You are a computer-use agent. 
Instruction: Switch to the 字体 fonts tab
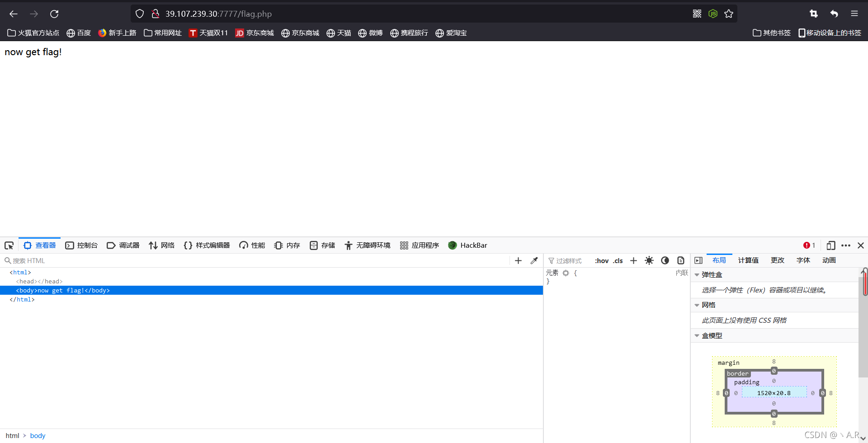click(x=803, y=260)
